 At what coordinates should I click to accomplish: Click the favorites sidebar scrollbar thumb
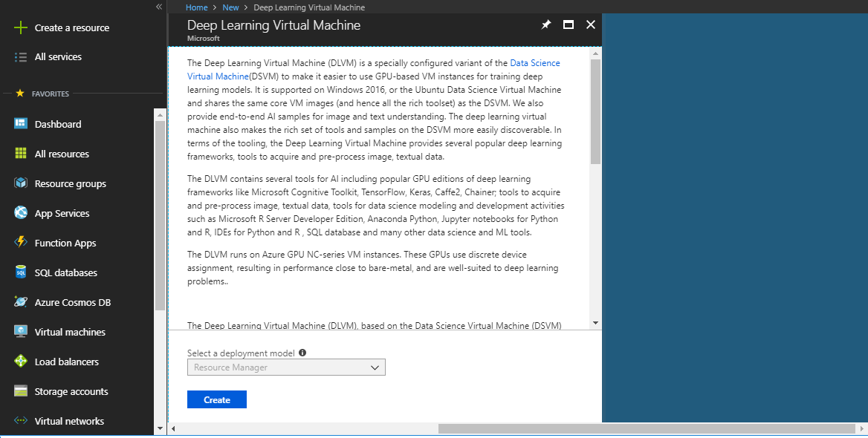pyautogui.click(x=160, y=216)
